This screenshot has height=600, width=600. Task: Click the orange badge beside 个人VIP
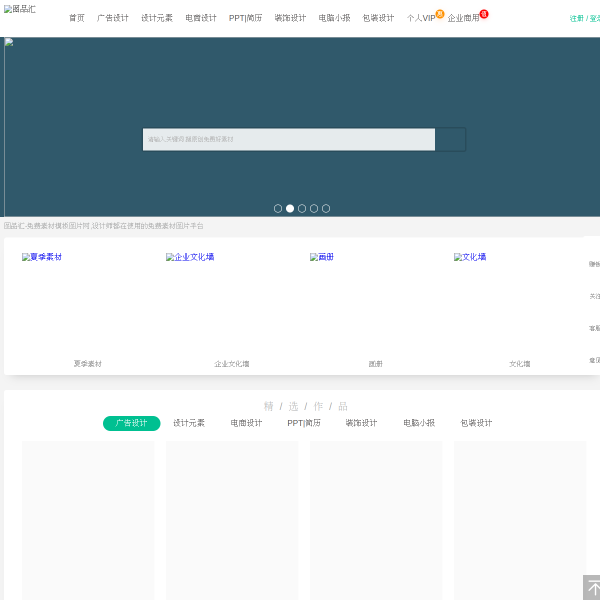coord(440,14)
